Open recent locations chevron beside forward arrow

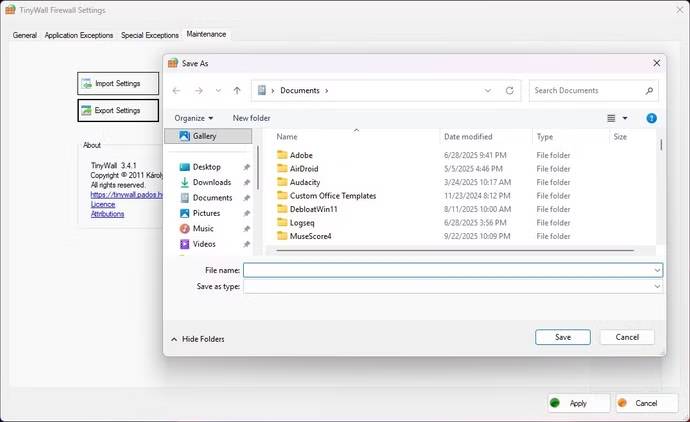point(218,91)
